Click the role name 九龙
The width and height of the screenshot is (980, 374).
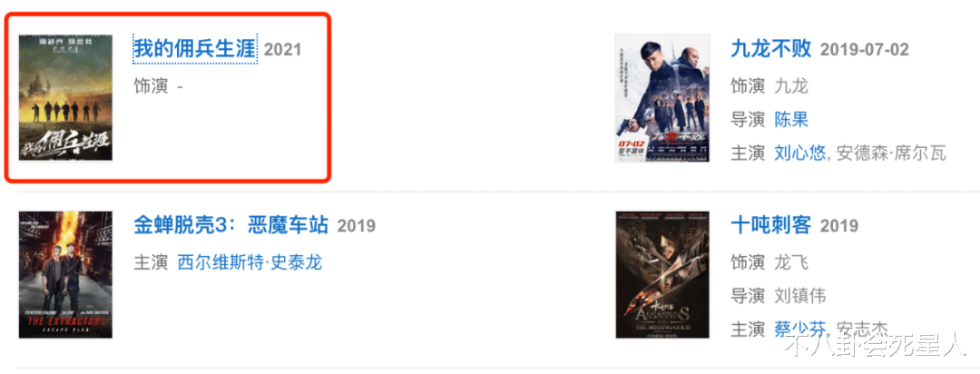[x=791, y=86]
